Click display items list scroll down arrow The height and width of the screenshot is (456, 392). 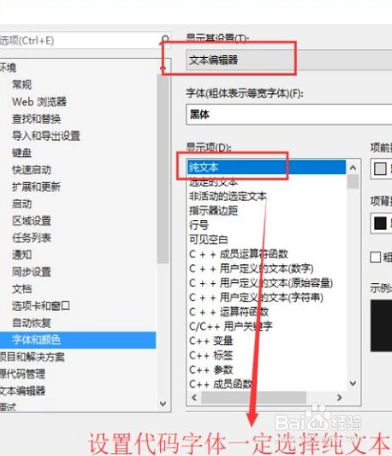coord(353,383)
